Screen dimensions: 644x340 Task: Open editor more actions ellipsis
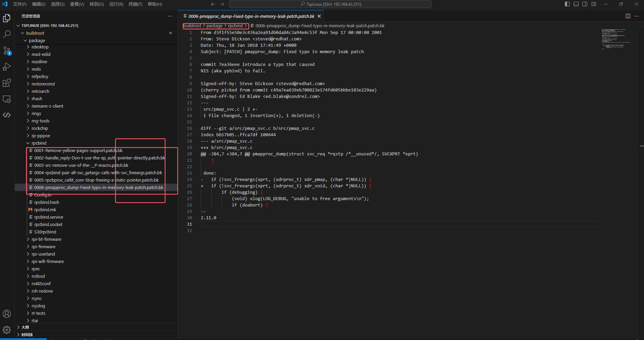tap(637, 16)
